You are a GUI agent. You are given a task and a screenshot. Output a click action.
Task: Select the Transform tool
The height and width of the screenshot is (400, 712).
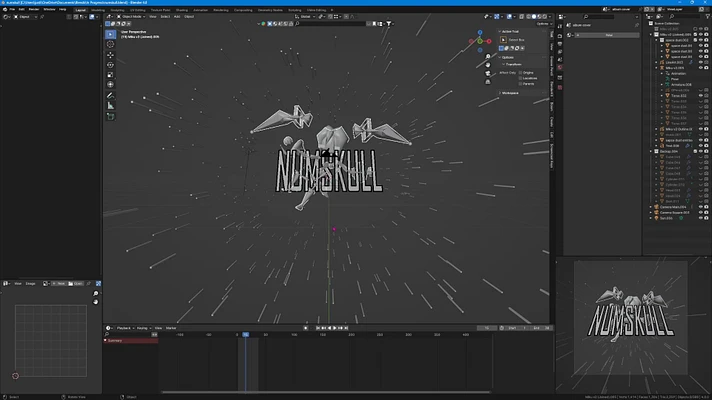tap(110, 85)
